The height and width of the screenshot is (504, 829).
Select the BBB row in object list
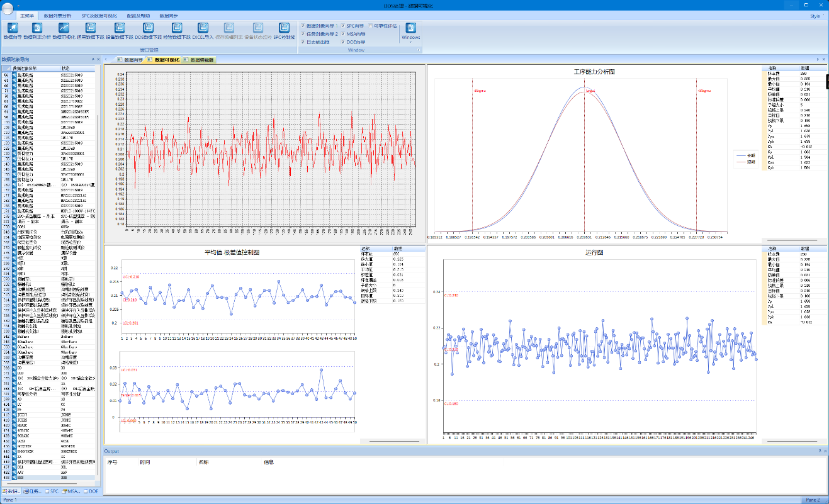28,479
